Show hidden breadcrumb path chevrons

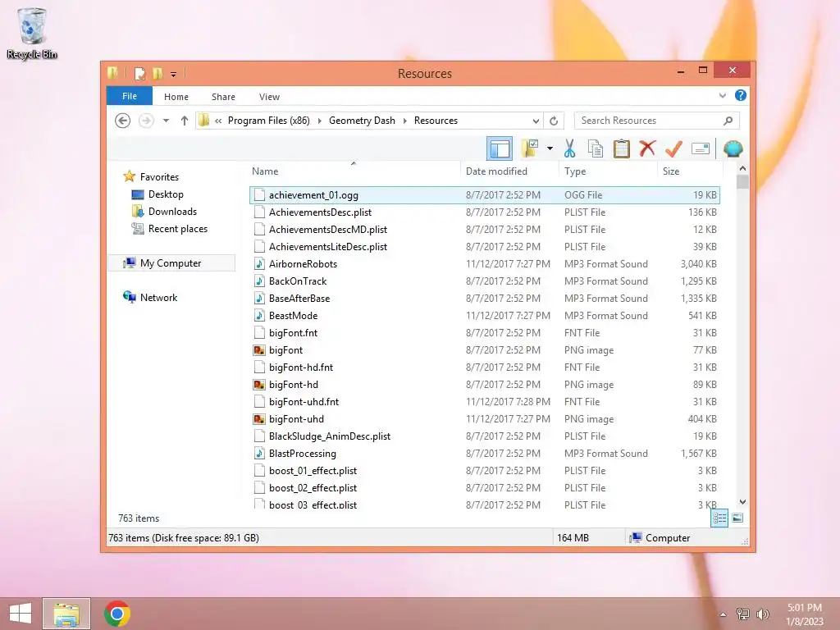tap(218, 121)
